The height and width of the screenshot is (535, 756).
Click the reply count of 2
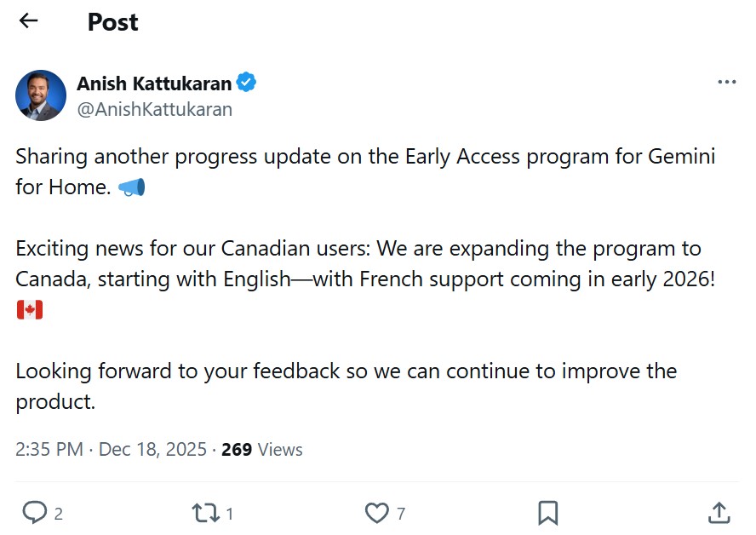coord(58,514)
